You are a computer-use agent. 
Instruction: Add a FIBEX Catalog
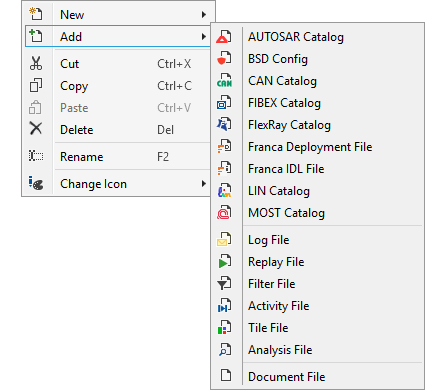(318, 103)
